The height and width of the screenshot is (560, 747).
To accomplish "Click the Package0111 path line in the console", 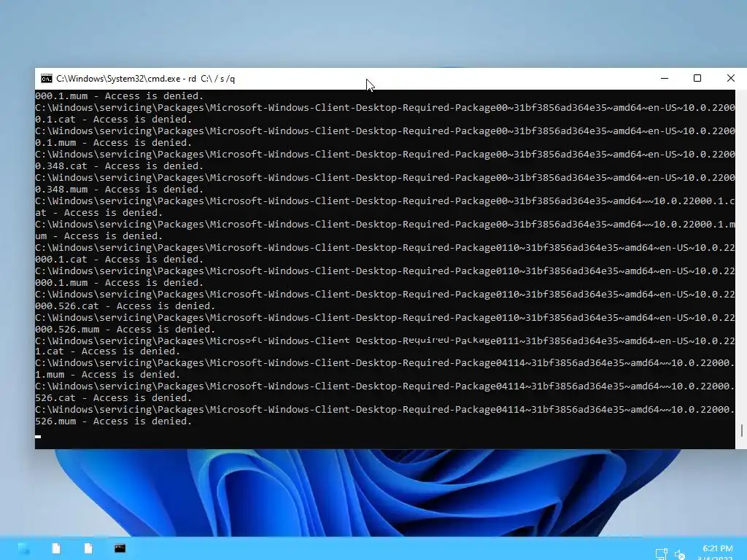I will click(385, 341).
